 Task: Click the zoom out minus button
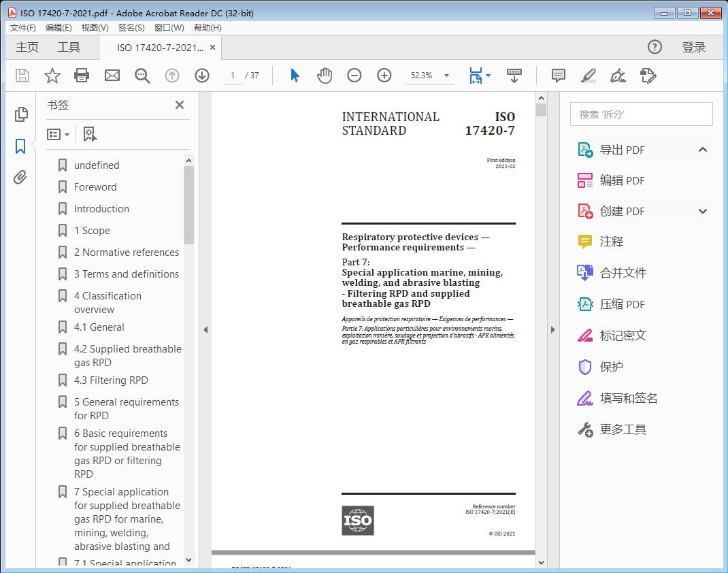tap(354, 76)
